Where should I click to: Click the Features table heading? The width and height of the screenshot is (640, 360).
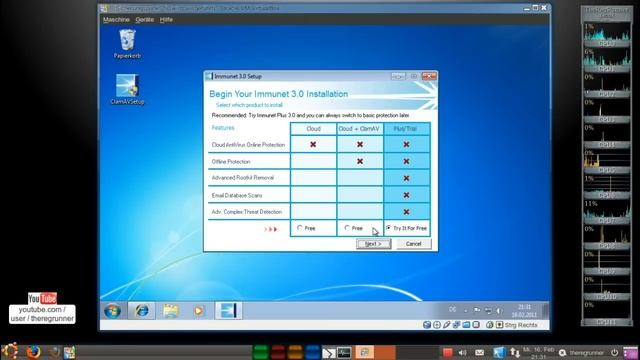pyautogui.click(x=223, y=128)
